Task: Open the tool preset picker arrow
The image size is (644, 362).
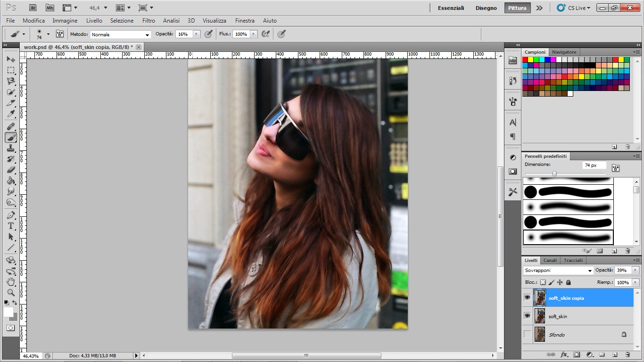Action: (24, 34)
